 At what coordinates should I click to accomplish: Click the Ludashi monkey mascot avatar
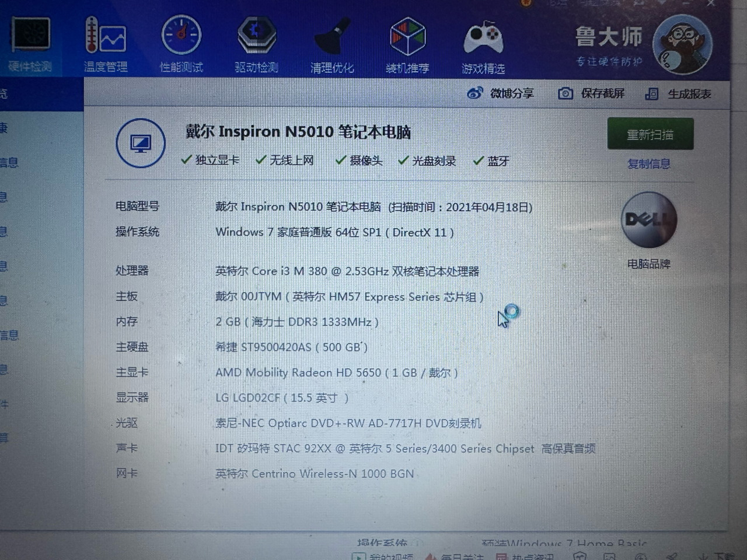[x=683, y=44]
